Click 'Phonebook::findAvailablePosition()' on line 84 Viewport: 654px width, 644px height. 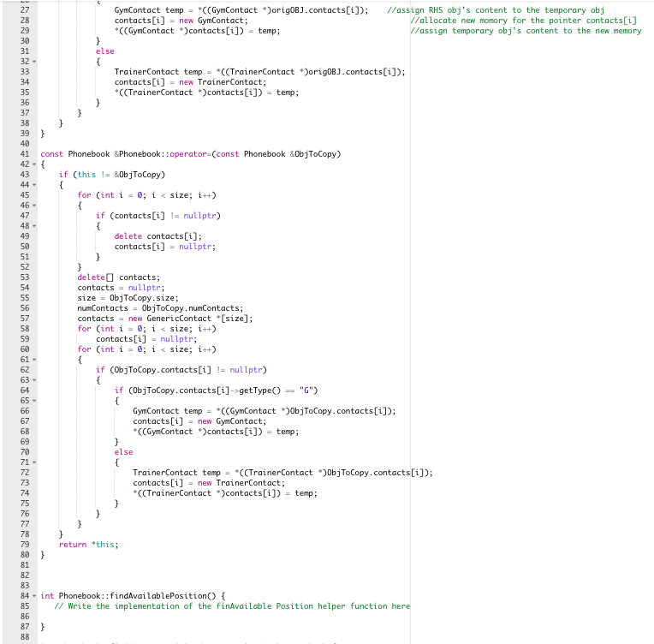[137, 596]
